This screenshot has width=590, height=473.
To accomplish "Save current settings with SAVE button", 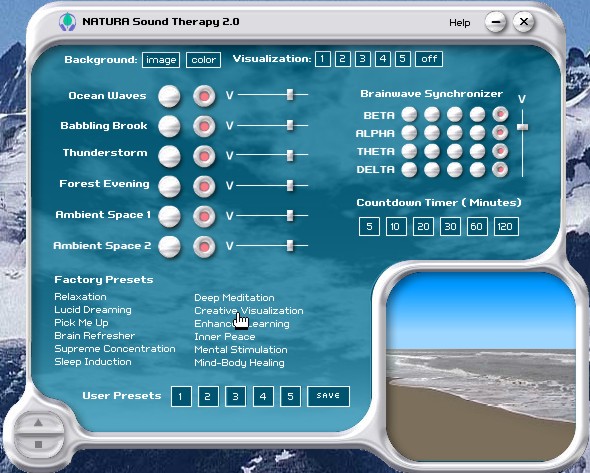I will 328,396.
